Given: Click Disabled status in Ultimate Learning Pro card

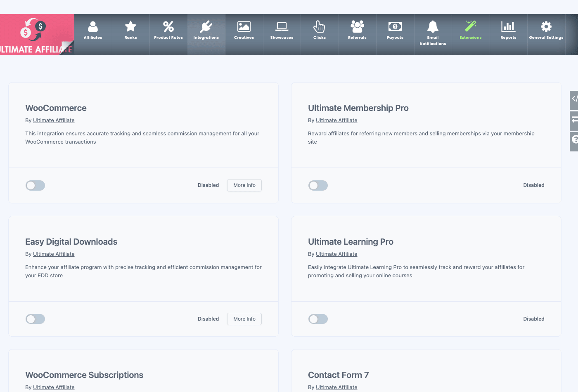Looking at the screenshot, I should [534, 319].
